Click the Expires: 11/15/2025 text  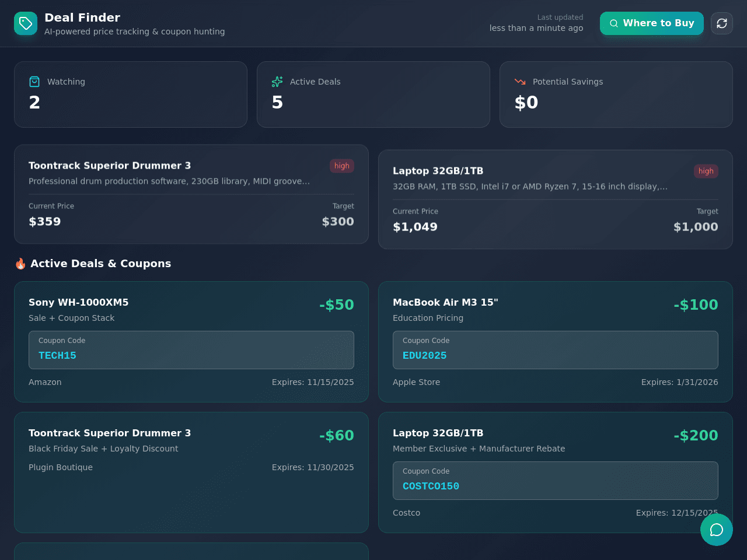pyautogui.click(x=313, y=382)
